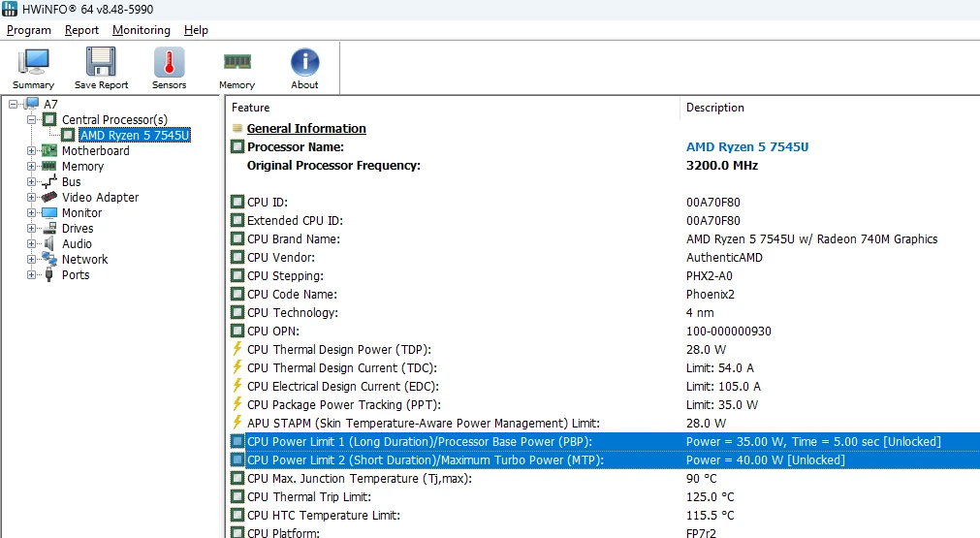Click the CPU Technology 4 nm value
Image resolution: width=980 pixels, height=538 pixels.
699,312
